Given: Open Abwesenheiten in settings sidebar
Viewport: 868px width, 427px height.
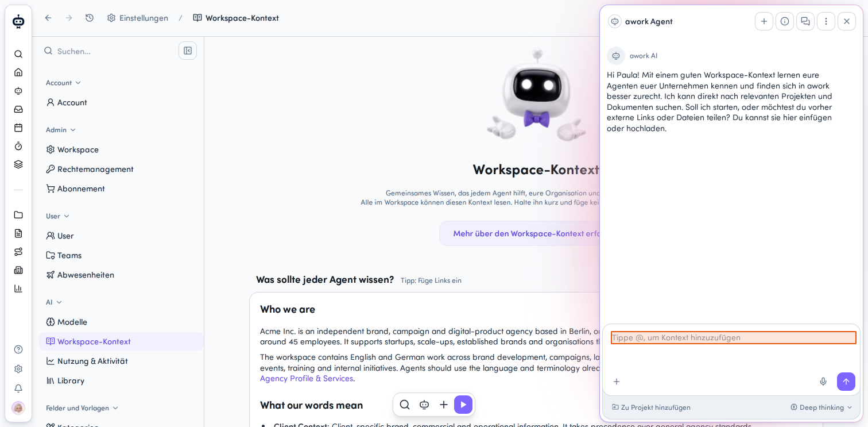Looking at the screenshot, I should click(121, 275).
